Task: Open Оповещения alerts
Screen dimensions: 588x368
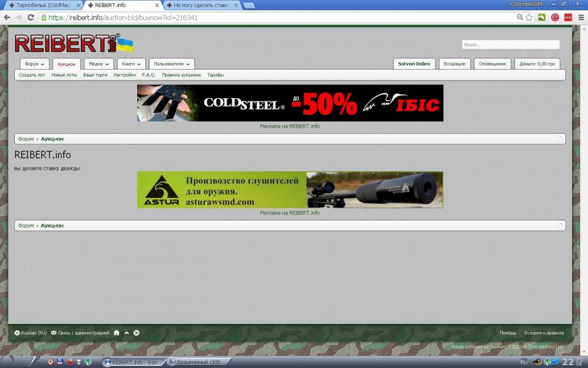Action: tap(492, 64)
